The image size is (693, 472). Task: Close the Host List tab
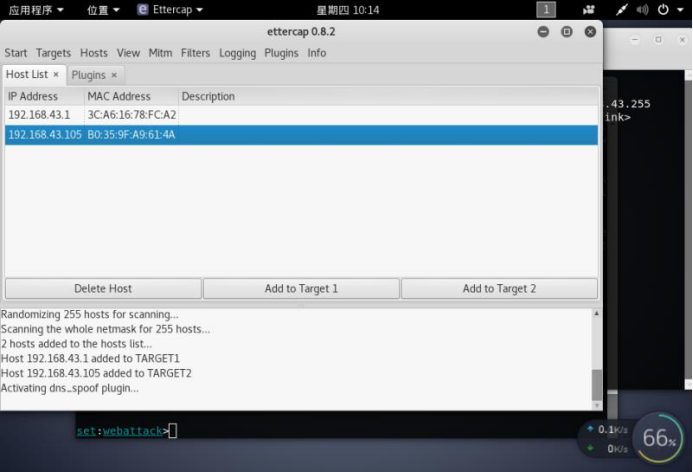coord(56,74)
